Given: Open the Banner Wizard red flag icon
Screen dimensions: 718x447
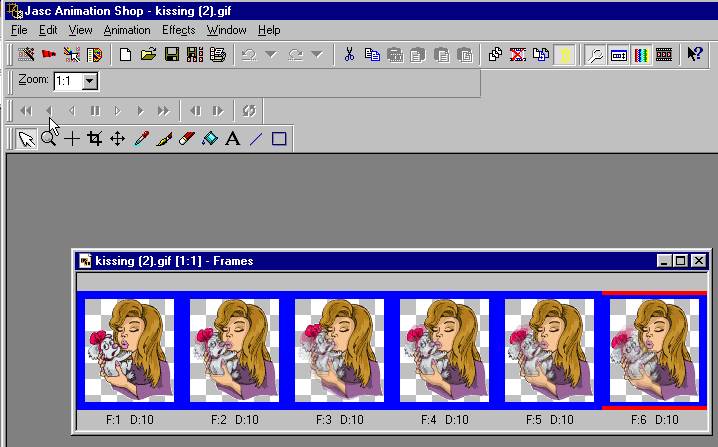Looking at the screenshot, I should pyautogui.click(x=49, y=55).
